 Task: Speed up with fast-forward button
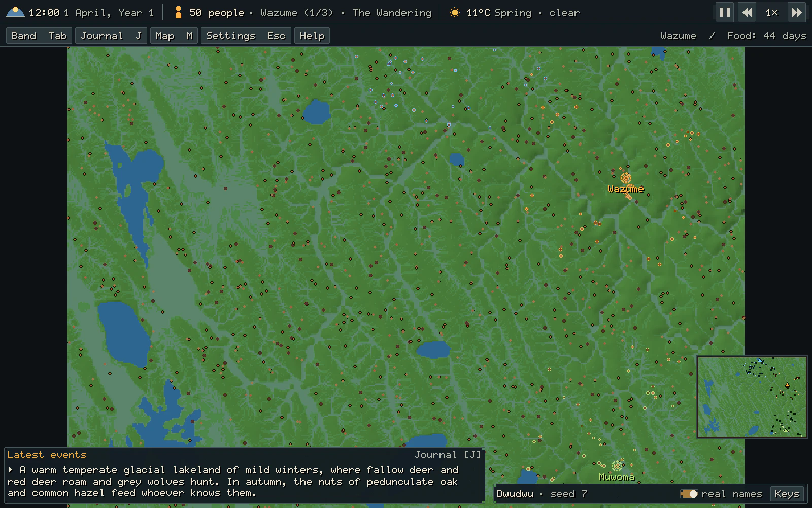797,12
